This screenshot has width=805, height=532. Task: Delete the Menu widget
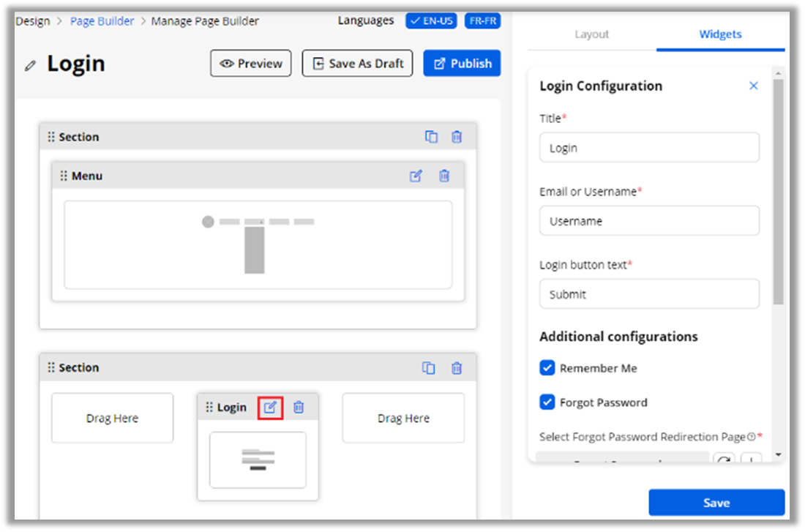click(x=444, y=176)
